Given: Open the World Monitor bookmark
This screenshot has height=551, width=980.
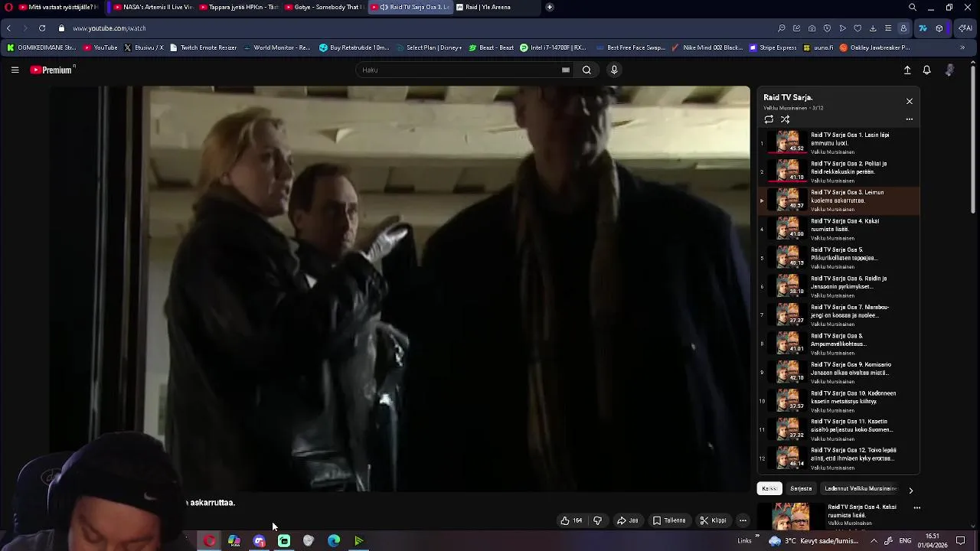Looking at the screenshot, I should (277, 47).
